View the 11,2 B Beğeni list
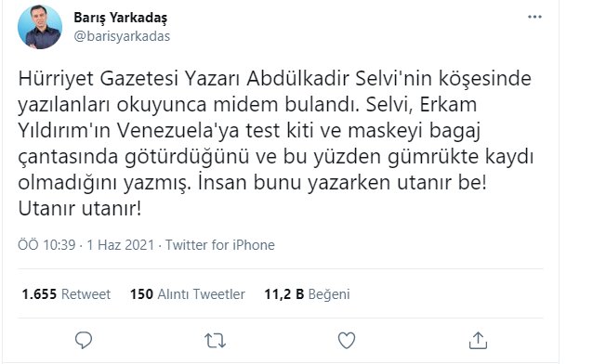Viewport: 606px width, 364px height. coord(307,294)
